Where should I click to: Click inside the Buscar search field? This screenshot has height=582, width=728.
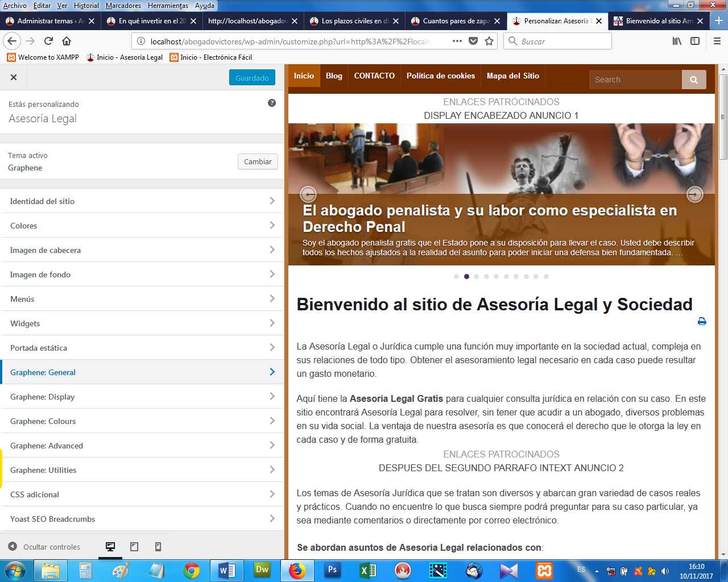[557, 40]
